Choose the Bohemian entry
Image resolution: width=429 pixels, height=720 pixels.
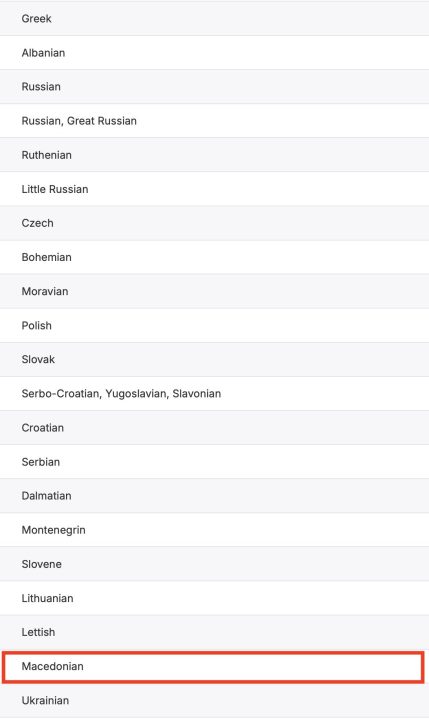214,257
